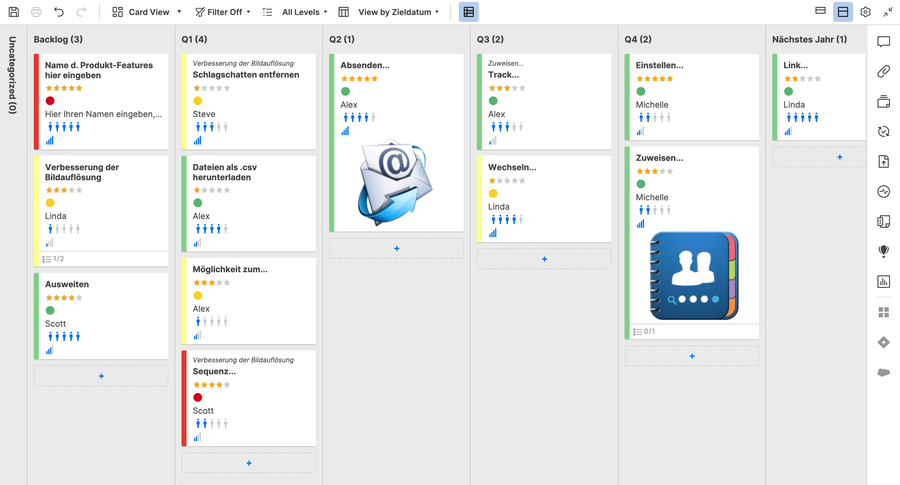Click assignee 'Scott' on Sequenz card
Screen dimensions: 900x485
pos(203,411)
